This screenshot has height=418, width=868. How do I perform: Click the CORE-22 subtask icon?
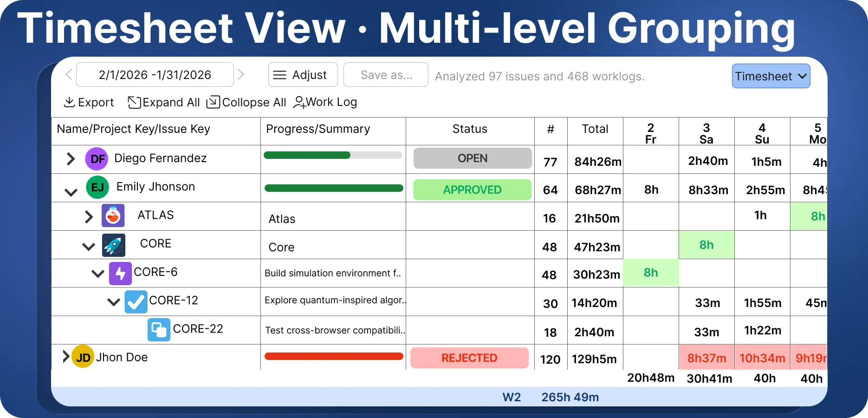coord(159,330)
